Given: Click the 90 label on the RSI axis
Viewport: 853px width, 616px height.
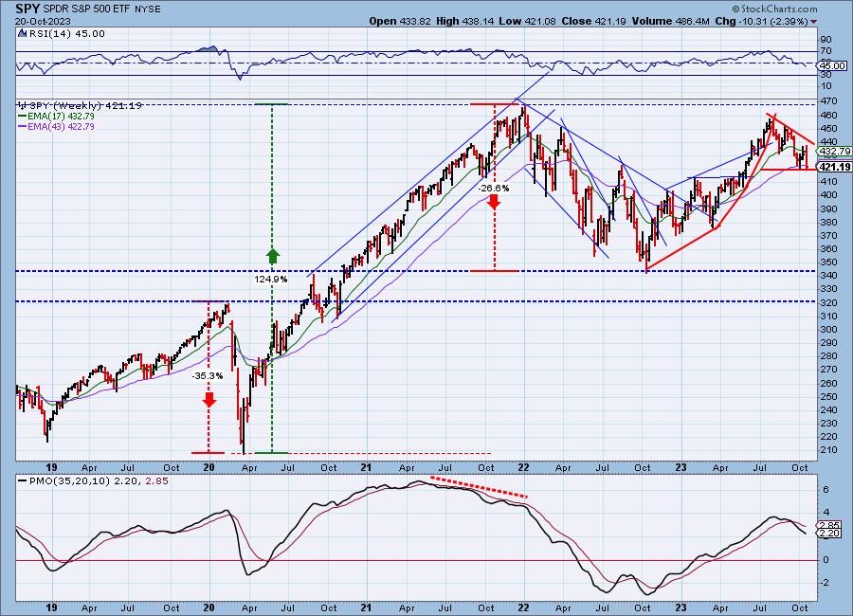Looking at the screenshot, I should [x=826, y=39].
